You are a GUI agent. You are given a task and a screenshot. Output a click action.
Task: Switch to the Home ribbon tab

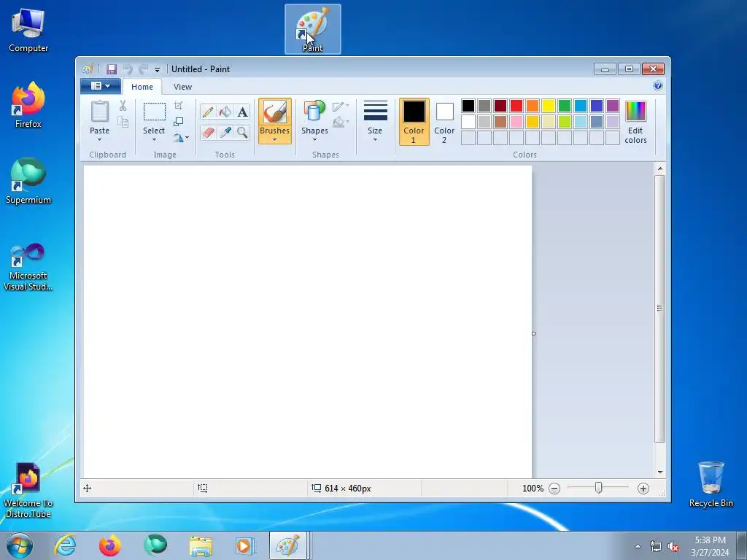click(x=142, y=87)
